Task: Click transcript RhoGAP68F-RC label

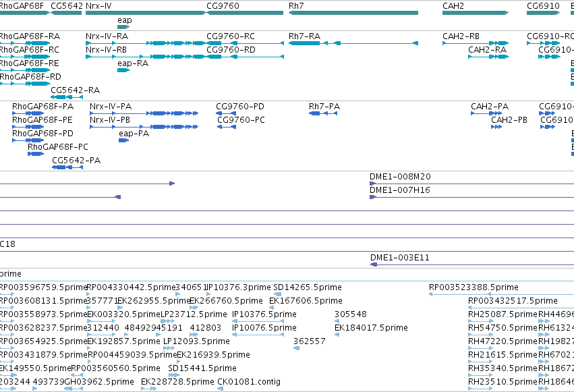Action: coord(29,50)
